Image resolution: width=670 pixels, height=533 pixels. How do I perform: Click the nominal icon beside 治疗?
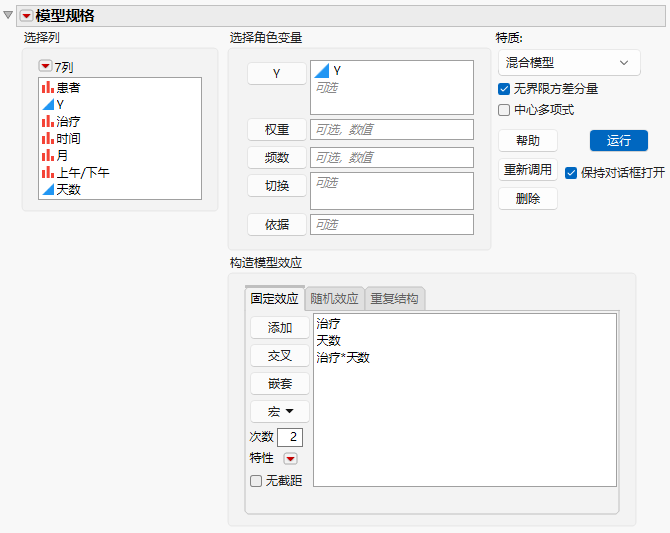coord(48,122)
